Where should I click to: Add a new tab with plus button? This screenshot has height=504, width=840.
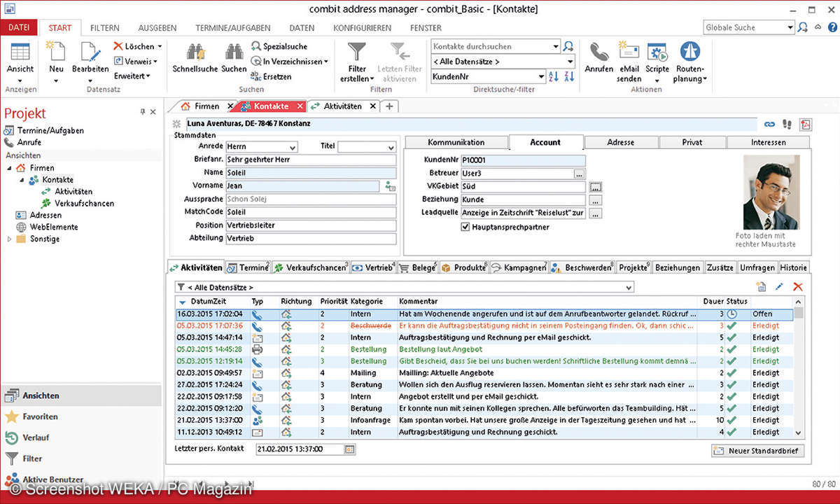(x=389, y=106)
